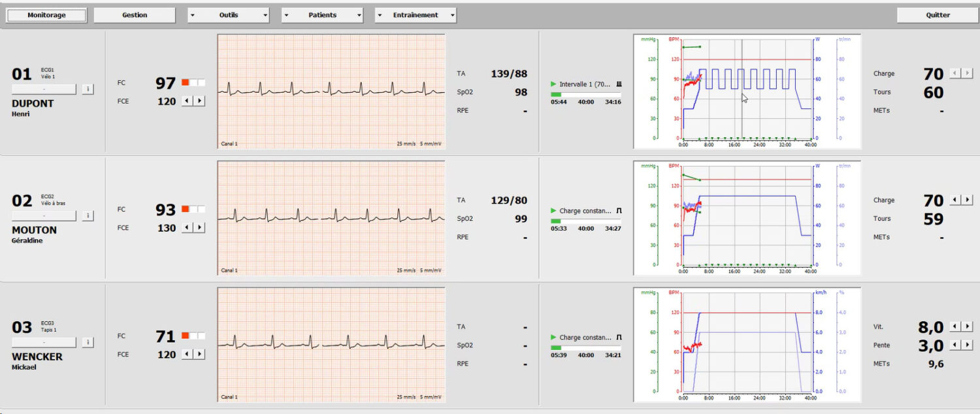The height and width of the screenshot is (414, 980).
Task: Click constant load profile icon in MOUTON's row
Action: (x=619, y=211)
